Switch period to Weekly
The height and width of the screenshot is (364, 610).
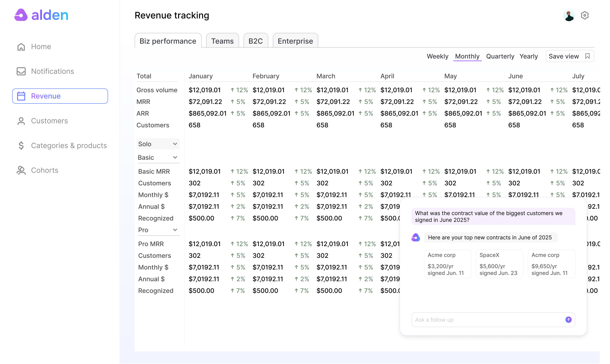point(437,56)
